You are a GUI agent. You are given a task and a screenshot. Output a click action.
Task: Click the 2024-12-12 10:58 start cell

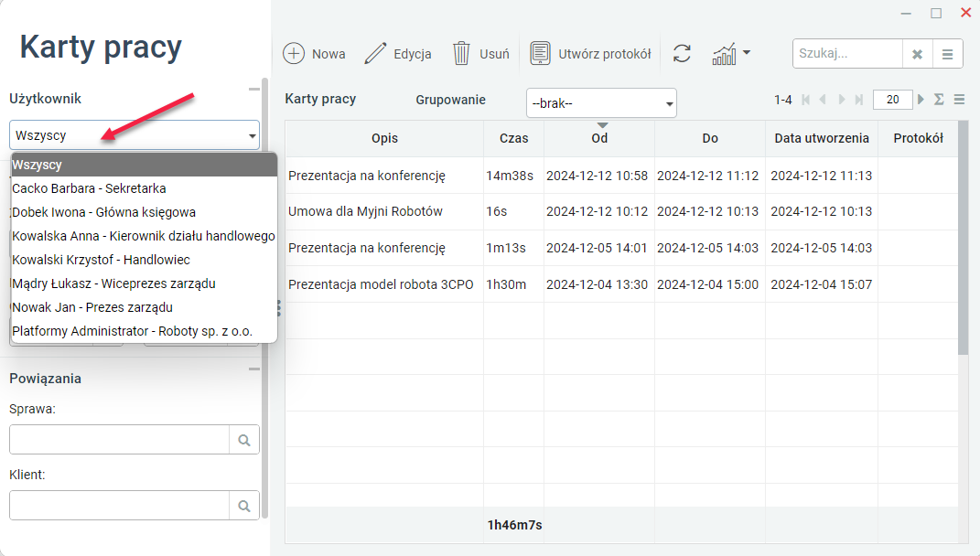(x=599, y=176)
